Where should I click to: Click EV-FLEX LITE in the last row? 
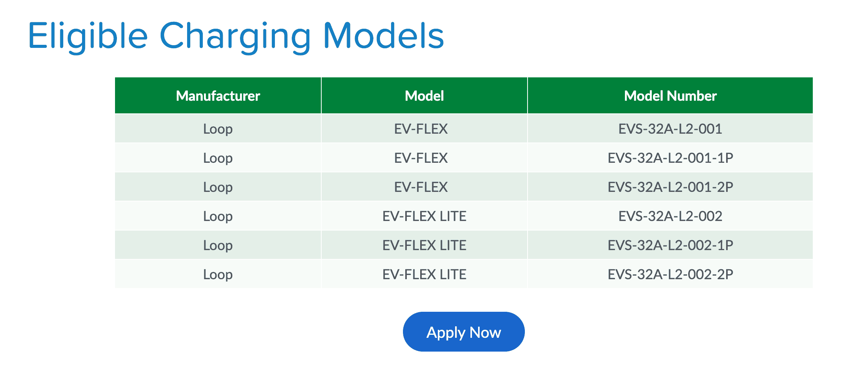[x=424, y=274]
